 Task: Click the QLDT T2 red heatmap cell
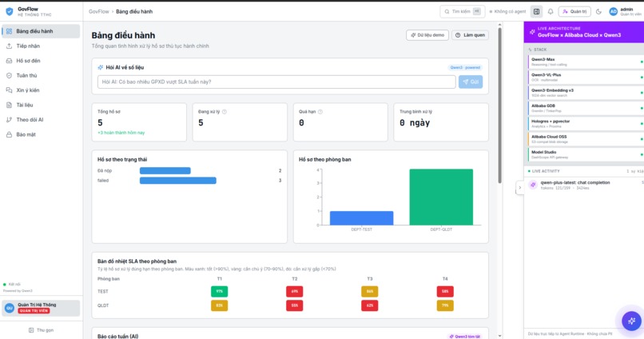click(x=295, y=305)
